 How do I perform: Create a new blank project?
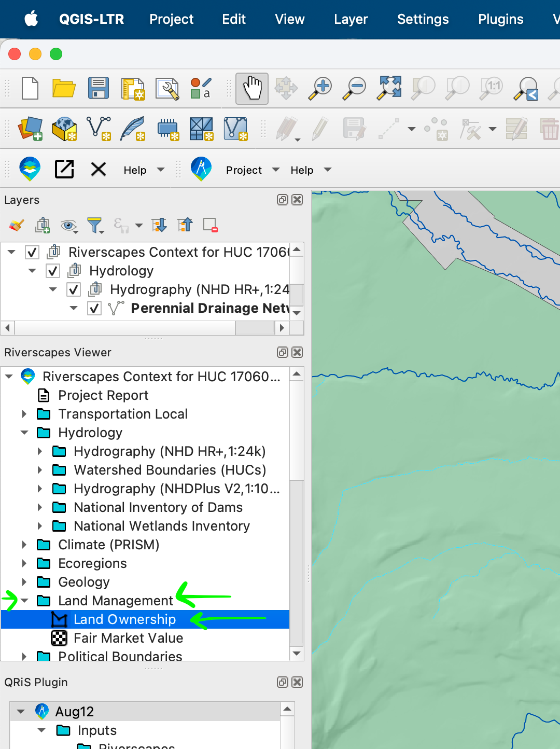click(30, 88)
